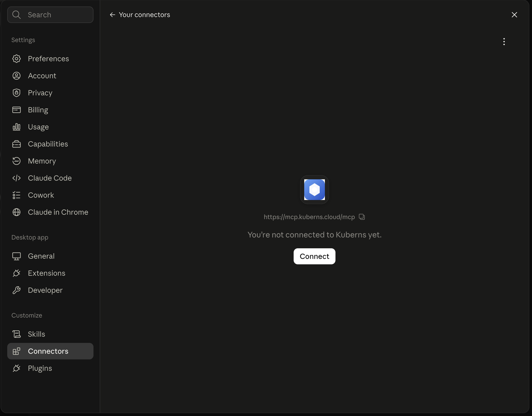The image size is (532, 416).
Task: Open Skills under Customize
Action: pos(50,334)
